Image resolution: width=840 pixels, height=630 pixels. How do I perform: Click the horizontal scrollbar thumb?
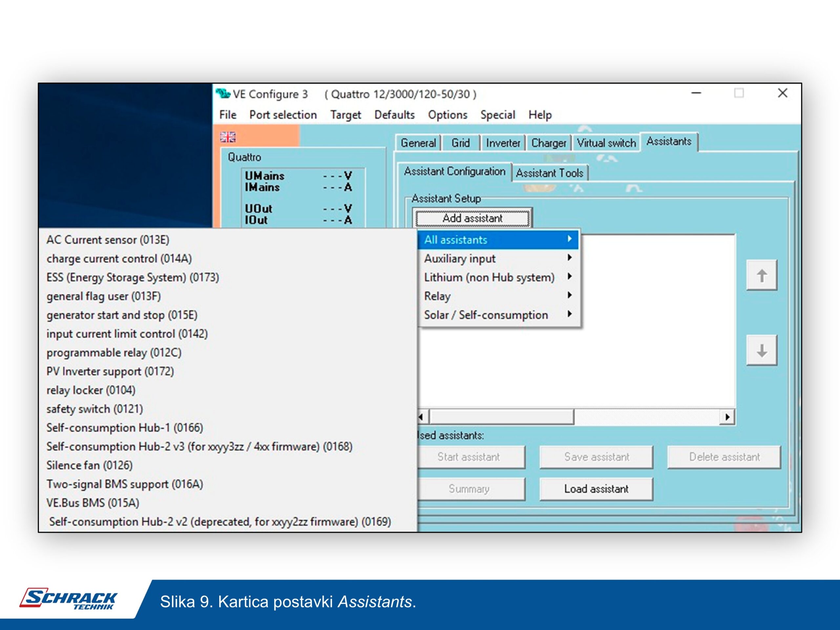tap(501, 417)
